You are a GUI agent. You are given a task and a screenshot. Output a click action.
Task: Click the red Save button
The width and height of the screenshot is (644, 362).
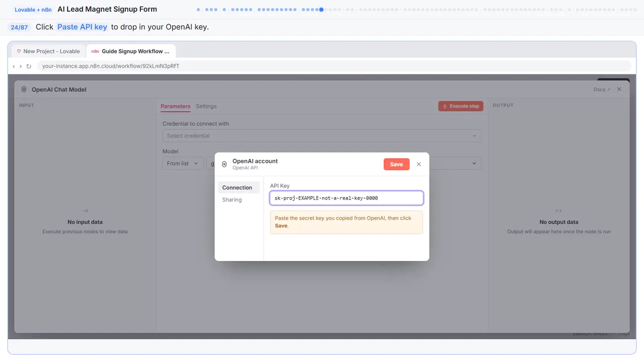(x=396, y=164)
